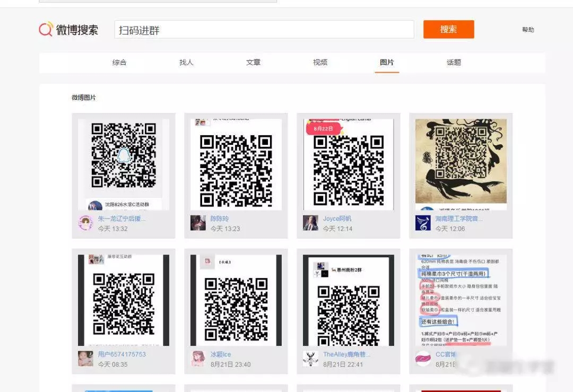Click 朱一龙辽宁后援 avatar icon
Image resolution: width=573 pixels, height=392 pixels.
(85, 223)
